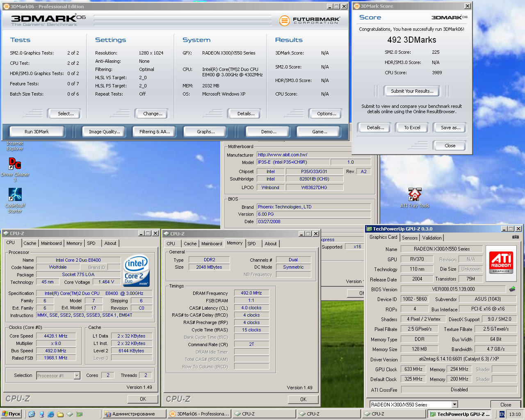The width and height of the screenshot is (525, 420).
Task: Switch to Администрирование taskbar button
Action: click(134, 414)
